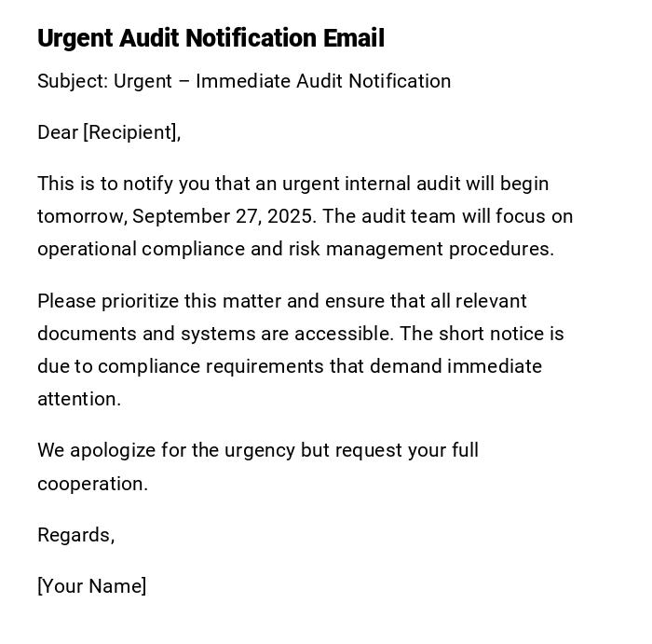The height and width of the screenshot is (644, 652).
Task: Select the [Your Name] placeholder
Action: [x=91, y=586]
